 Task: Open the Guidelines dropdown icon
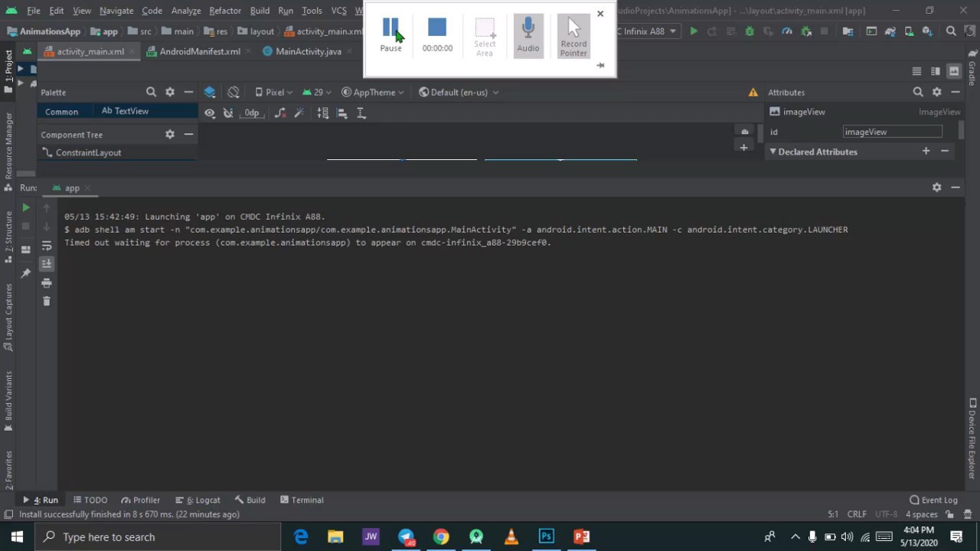[361, 113]
